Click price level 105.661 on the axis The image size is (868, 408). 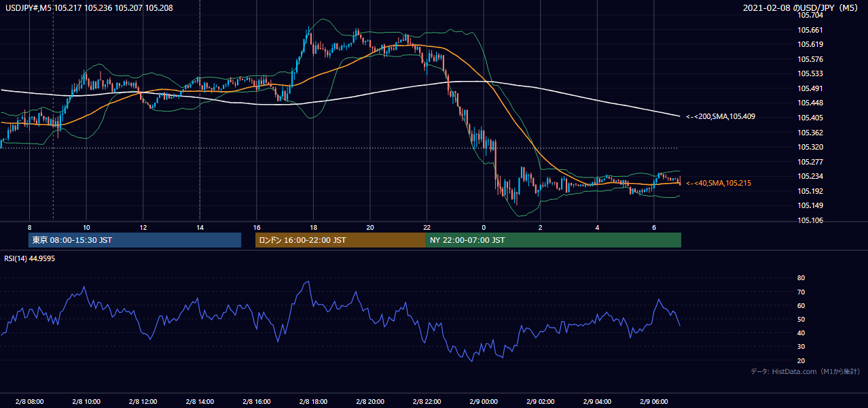810,30
